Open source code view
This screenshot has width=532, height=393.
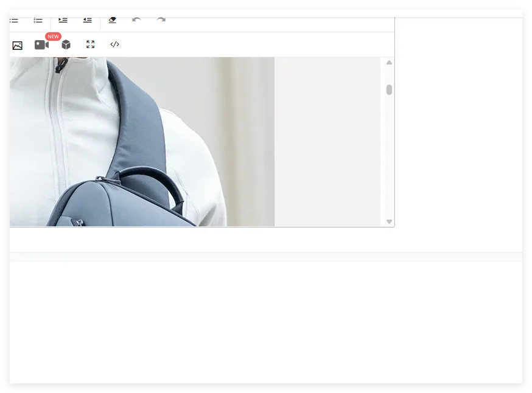pyautogui.click(x=114, y=44)
